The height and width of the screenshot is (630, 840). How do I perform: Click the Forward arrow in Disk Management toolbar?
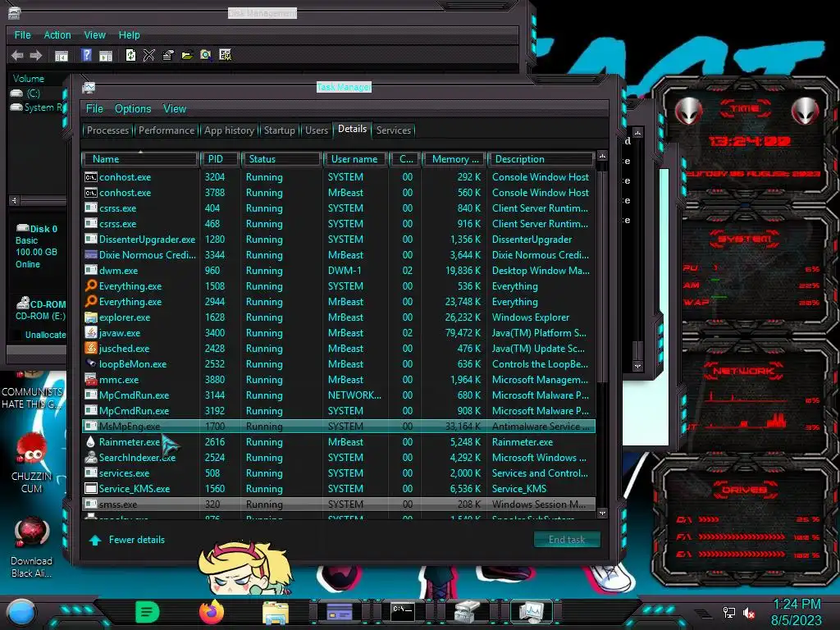36,55
